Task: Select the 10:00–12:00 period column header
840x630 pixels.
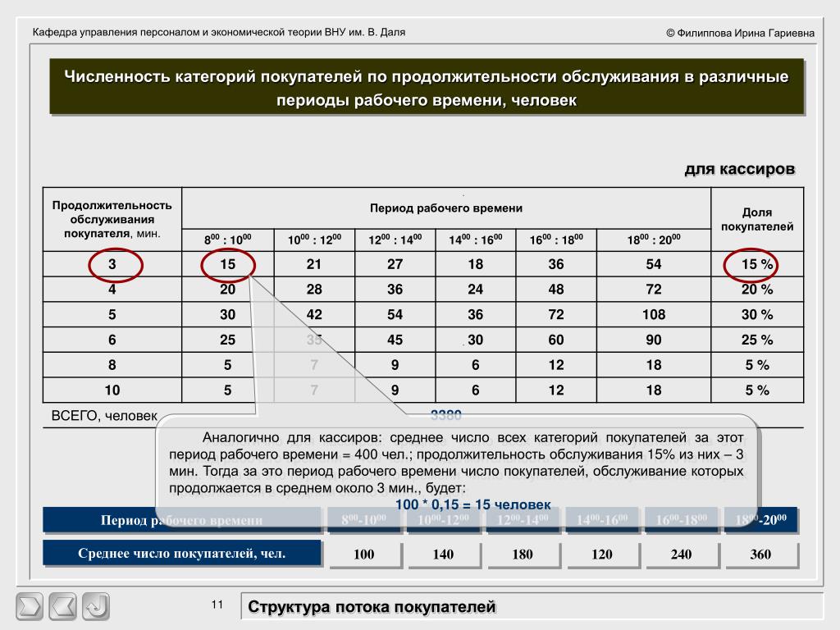Action: [x=314, y=240]
